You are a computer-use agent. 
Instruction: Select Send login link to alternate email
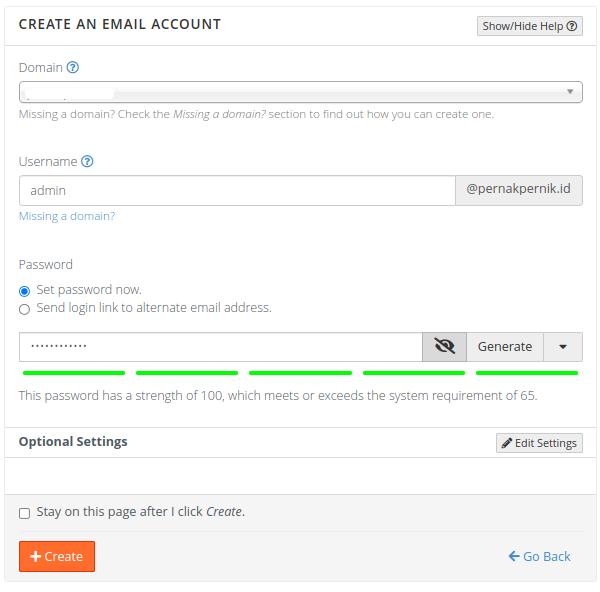(x=25, y=309)
